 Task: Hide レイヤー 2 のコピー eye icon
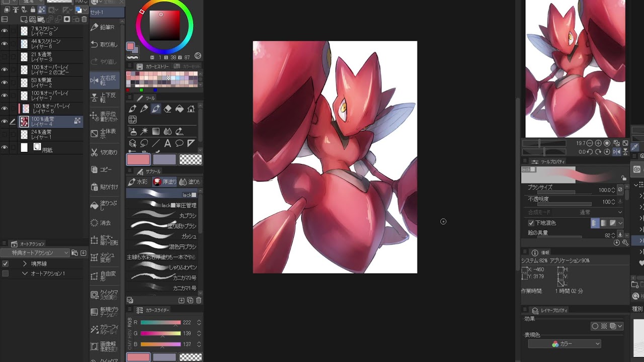click(5, 70)
